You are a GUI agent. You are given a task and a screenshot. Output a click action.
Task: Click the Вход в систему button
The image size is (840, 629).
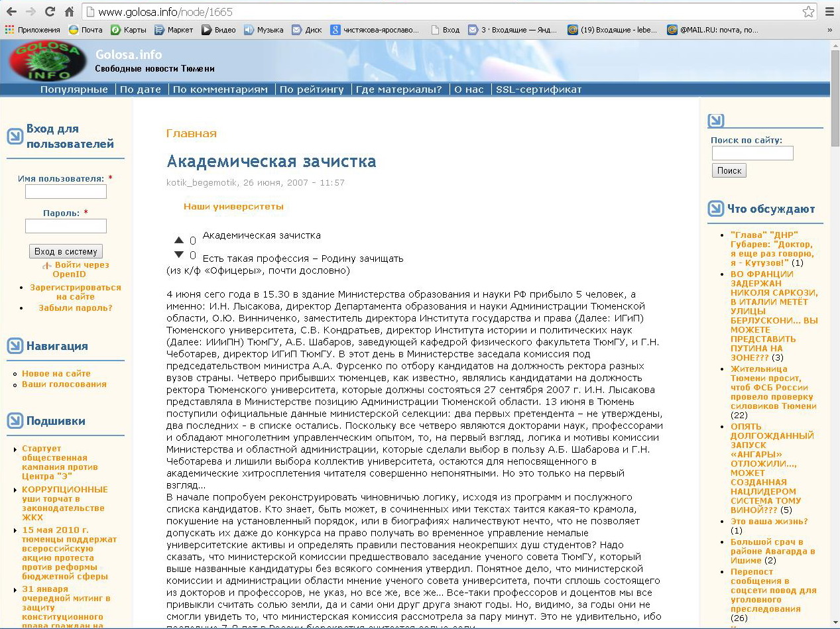click(66, 251)
